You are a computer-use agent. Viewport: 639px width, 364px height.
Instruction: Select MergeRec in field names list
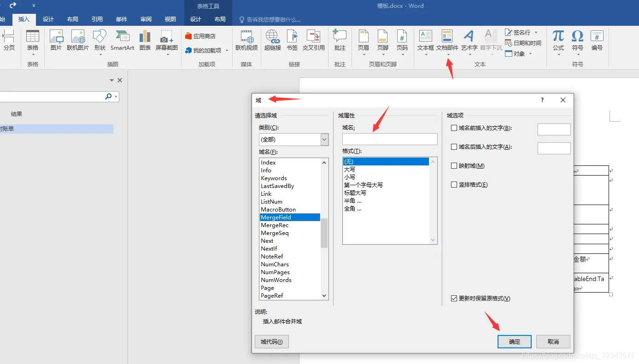point(290,225)
